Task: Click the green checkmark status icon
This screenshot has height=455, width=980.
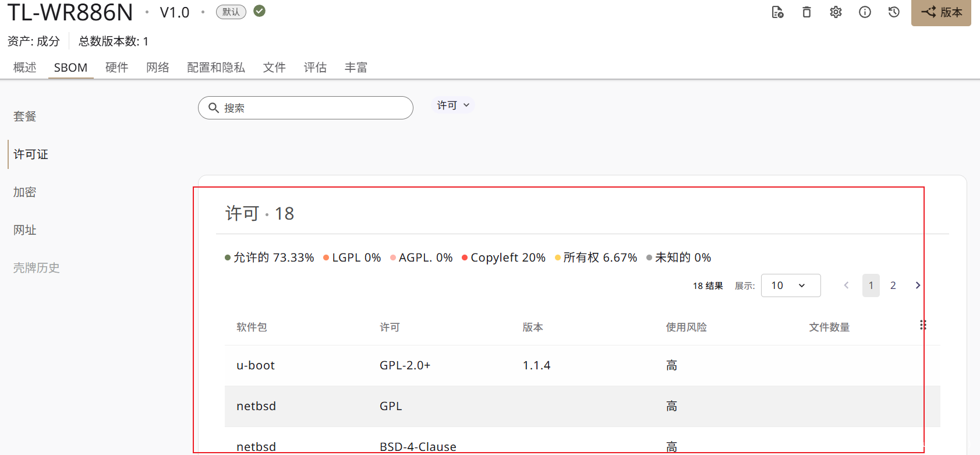Action: pyautogui.click(x=260, y=11)
